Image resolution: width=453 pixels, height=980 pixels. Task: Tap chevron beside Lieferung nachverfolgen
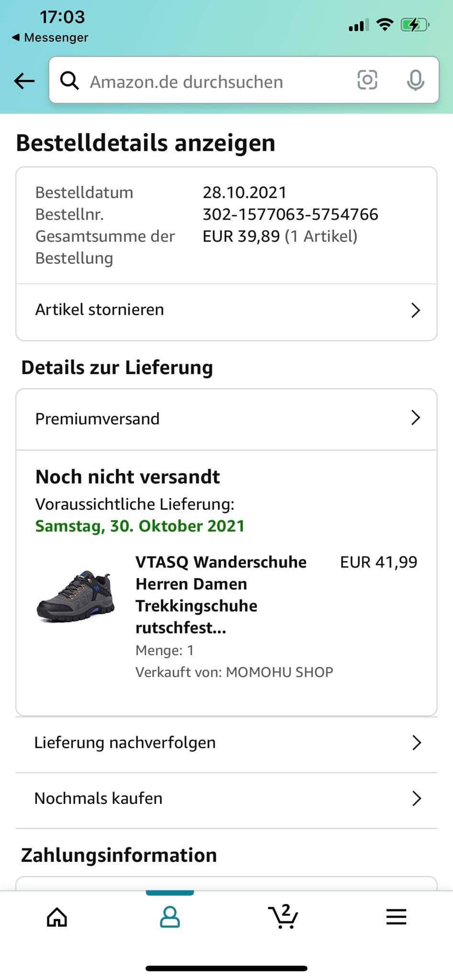point(417,743)
